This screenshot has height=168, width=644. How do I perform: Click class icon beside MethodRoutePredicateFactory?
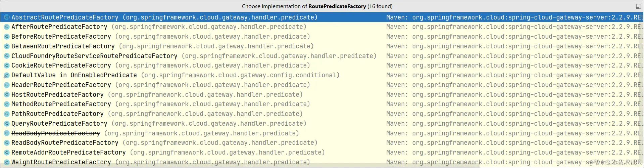[6, 104]
